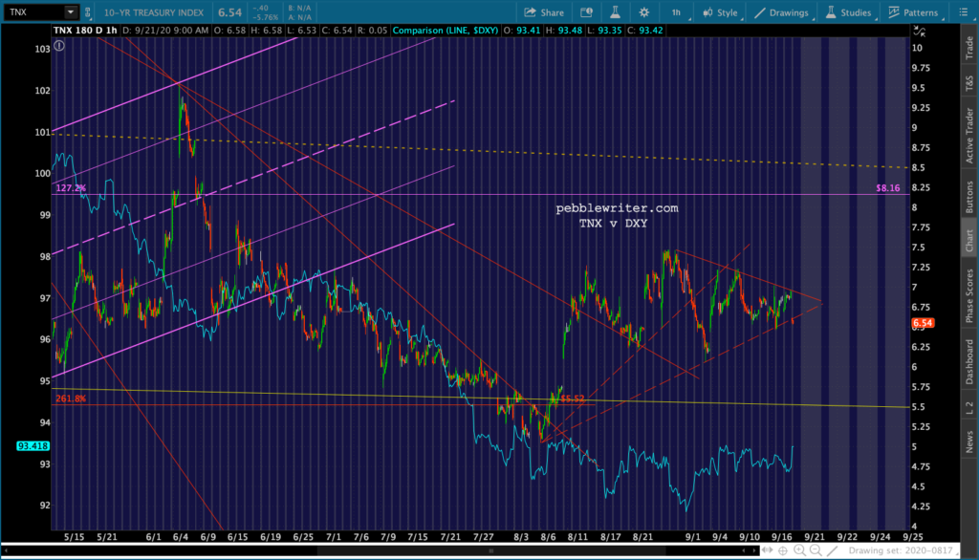
Task: Click the beaker icon left of the gear
Action: pyautogui.click(x=619, y=12)
